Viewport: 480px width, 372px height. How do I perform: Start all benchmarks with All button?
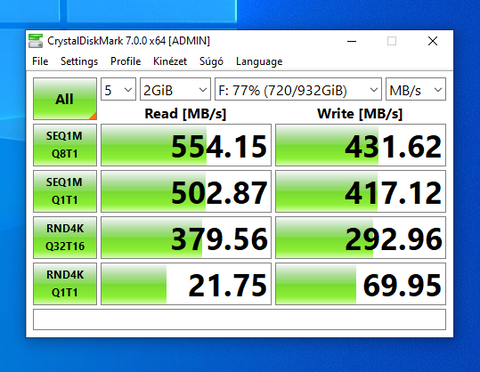coord(65,99)
